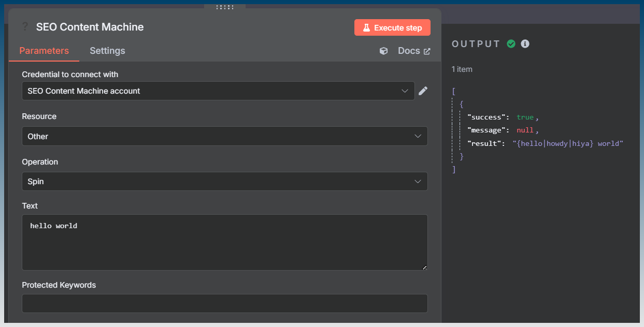Image resolution: width=644 pixels, height=327 pixels.
Task: Click the output info icon
Action: click(525, 44)
